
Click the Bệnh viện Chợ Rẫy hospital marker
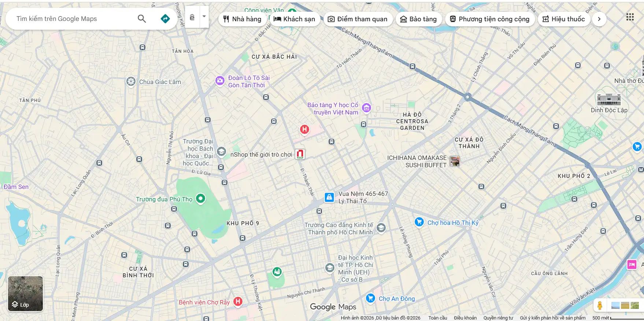pyautogui.click(x=238, y=302)
